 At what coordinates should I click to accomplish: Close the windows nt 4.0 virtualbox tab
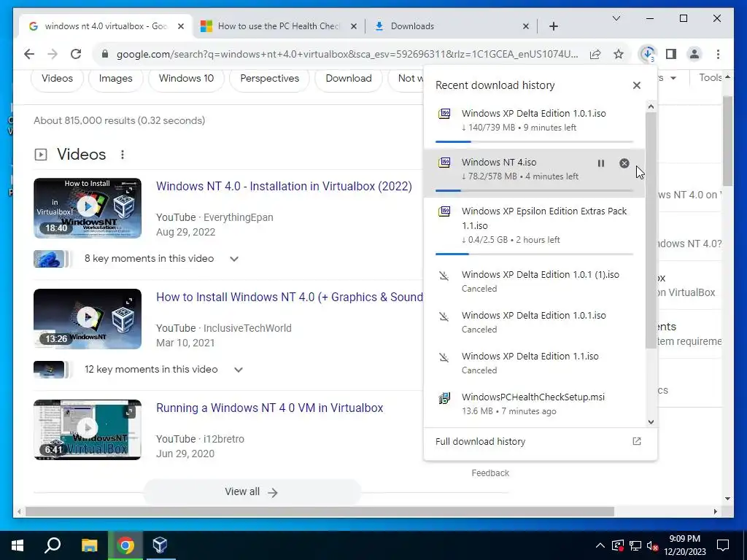pyautogui.click(x=181, y=26)
